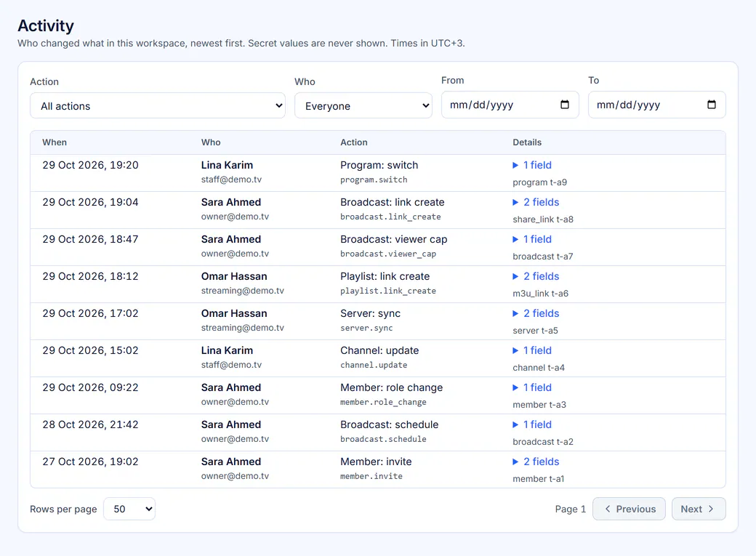This screenshot has height=556, width=756.
Task: Click the program.switch code label
Action: click(374, 180)
